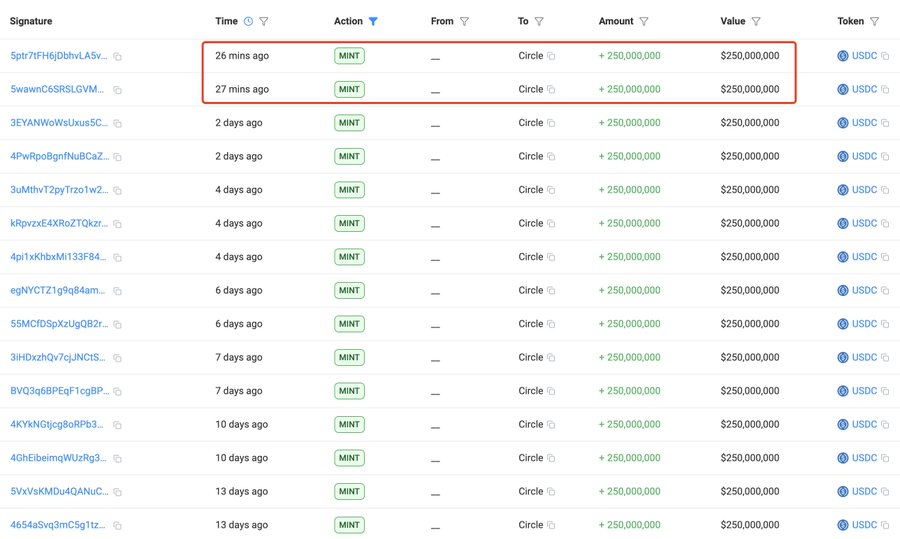The width and height of the screenshot is (900, 539).
Task: Open Circle account in the 4pi1xKhbxMi133F84 row
Action: click(530, 257)
